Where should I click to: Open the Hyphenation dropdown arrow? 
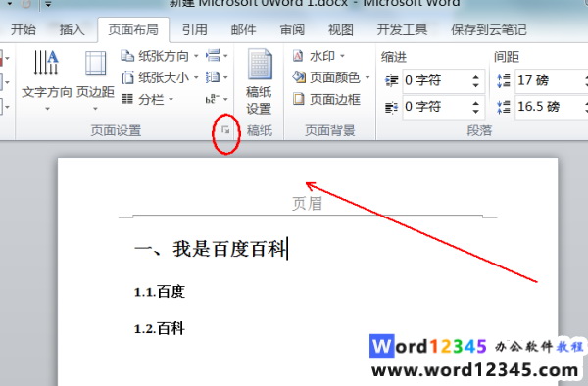pos(225,99)
